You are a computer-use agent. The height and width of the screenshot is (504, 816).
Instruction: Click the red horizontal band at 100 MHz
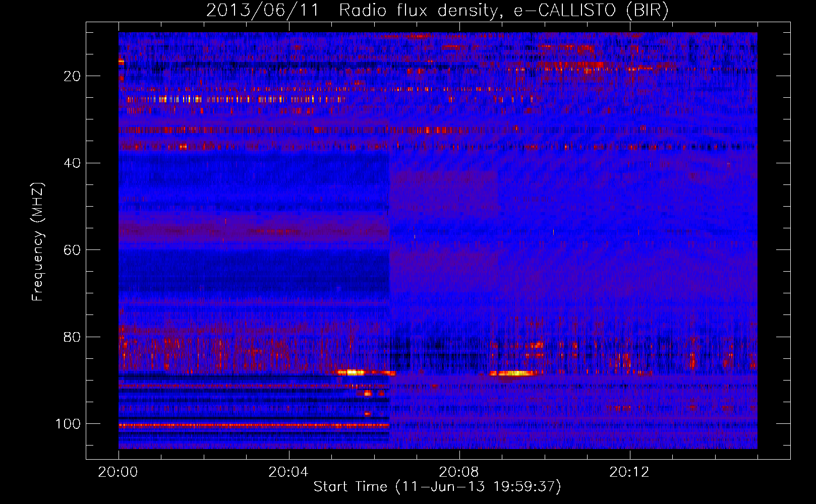(x=254, y=425)
